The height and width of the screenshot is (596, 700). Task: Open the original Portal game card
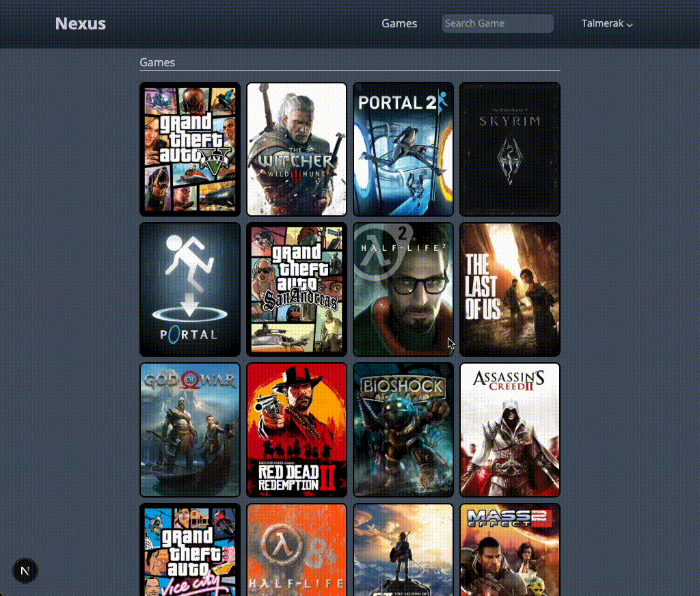pos(190,290)
